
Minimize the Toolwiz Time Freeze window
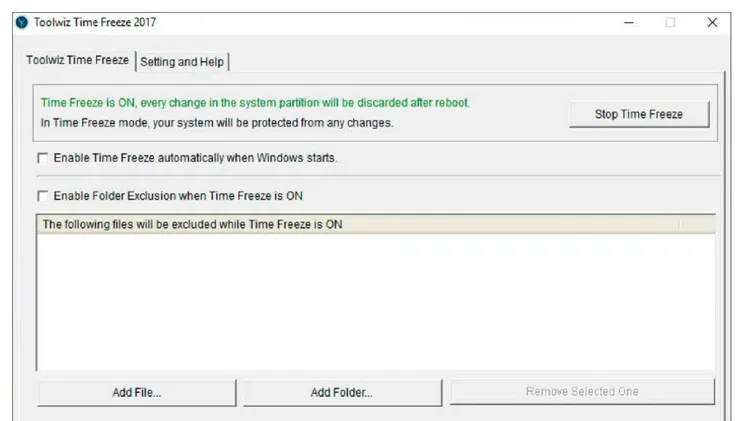[x=629, y=22]
